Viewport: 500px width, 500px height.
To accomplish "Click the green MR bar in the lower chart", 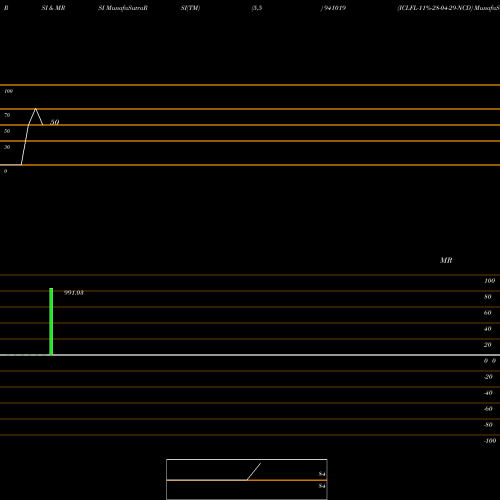I will point(51,322).
